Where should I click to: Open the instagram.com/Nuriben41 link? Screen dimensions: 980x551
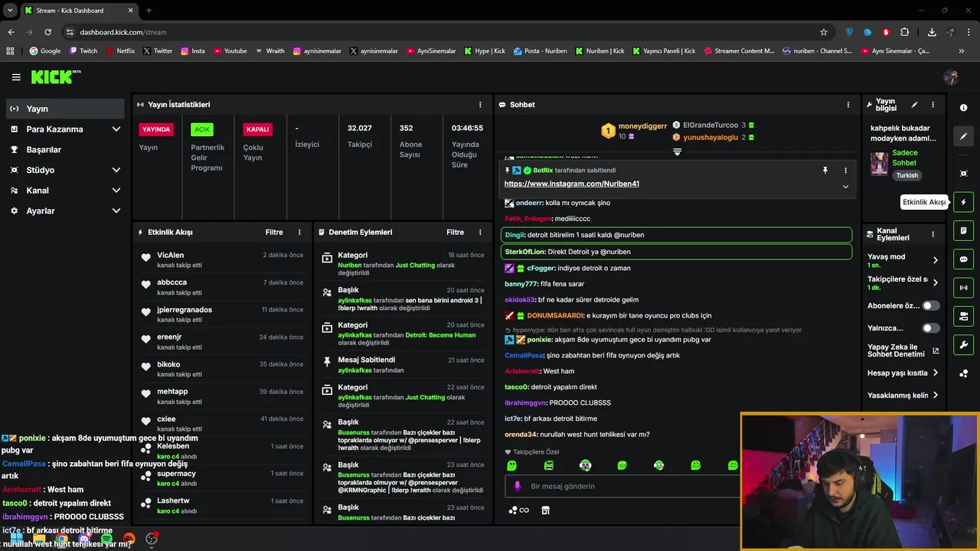(x=572, y=184)
